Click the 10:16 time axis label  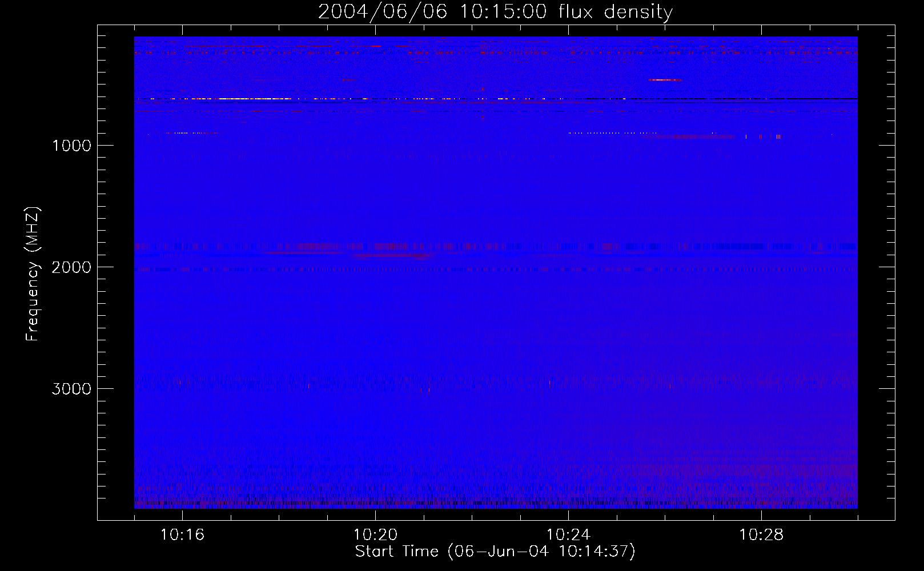182,535
